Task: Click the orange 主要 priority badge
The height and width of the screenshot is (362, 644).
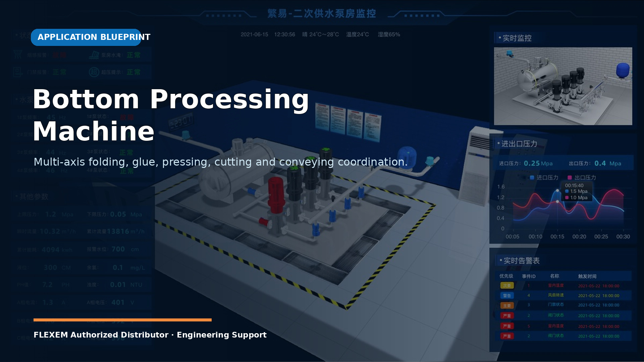Action: (507, 306)
